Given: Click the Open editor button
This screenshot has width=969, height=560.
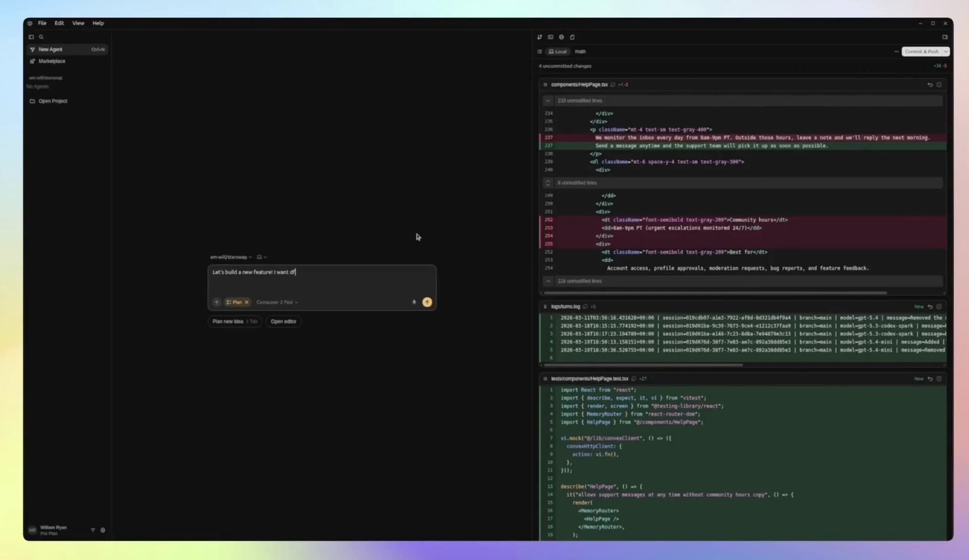Looking at the screenshot, I should click(283, 321).
